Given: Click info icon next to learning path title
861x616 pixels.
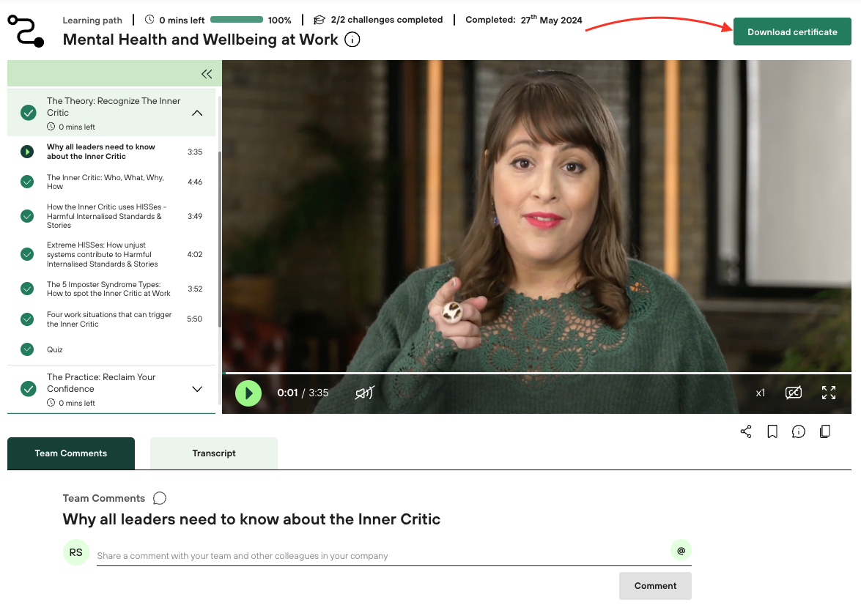Looking at the screenshot, I should click(x=352, y=40).
